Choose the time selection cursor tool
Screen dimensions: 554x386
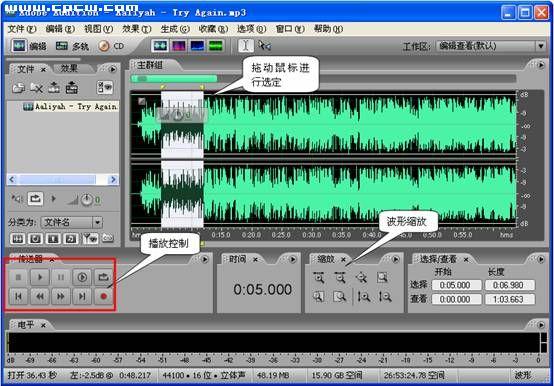point(246,46)
